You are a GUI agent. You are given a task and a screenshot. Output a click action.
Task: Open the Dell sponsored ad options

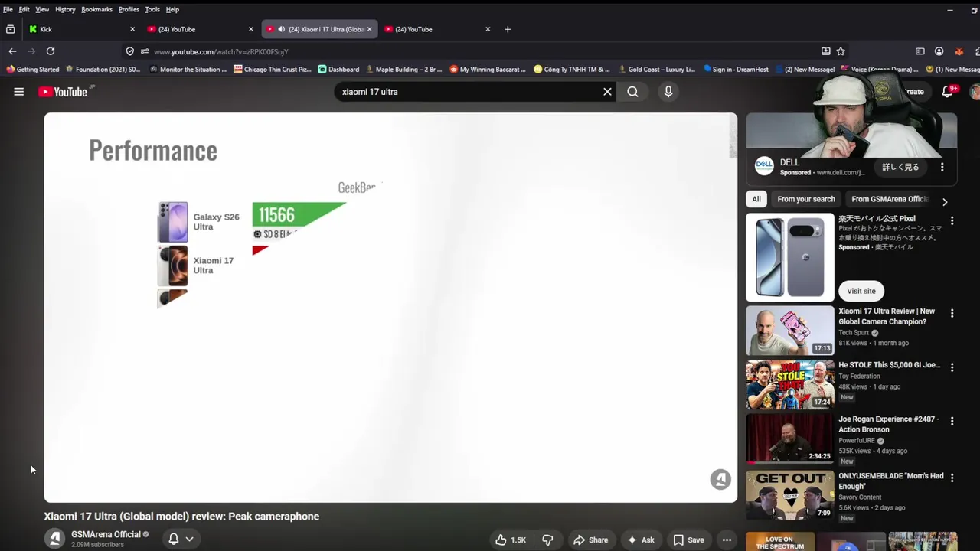(942, 167)
